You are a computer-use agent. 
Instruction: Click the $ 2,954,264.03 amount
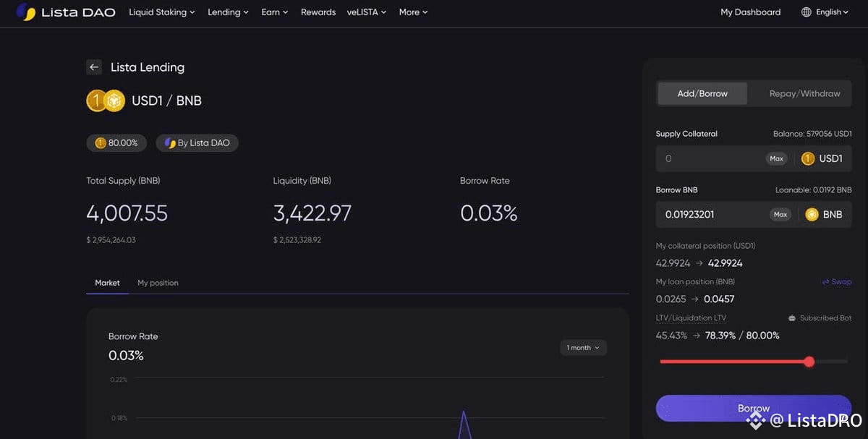pyautogui.click(x=111, y=240)
